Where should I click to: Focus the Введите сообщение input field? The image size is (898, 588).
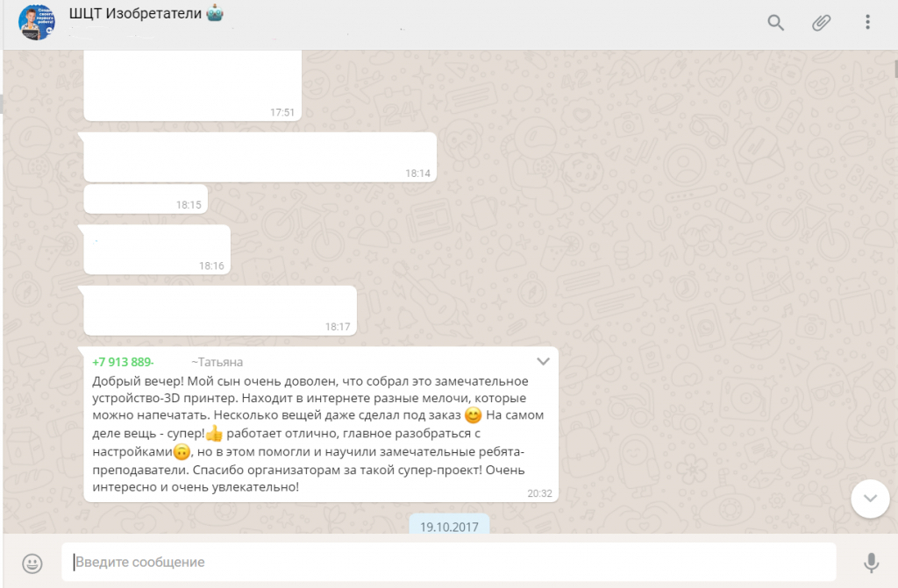(447, 562)
